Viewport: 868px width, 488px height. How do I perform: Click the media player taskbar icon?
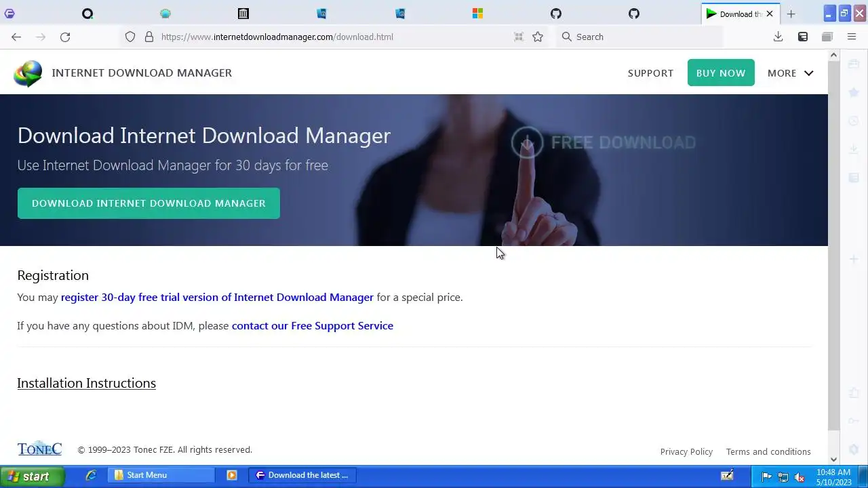pos(232,475)
